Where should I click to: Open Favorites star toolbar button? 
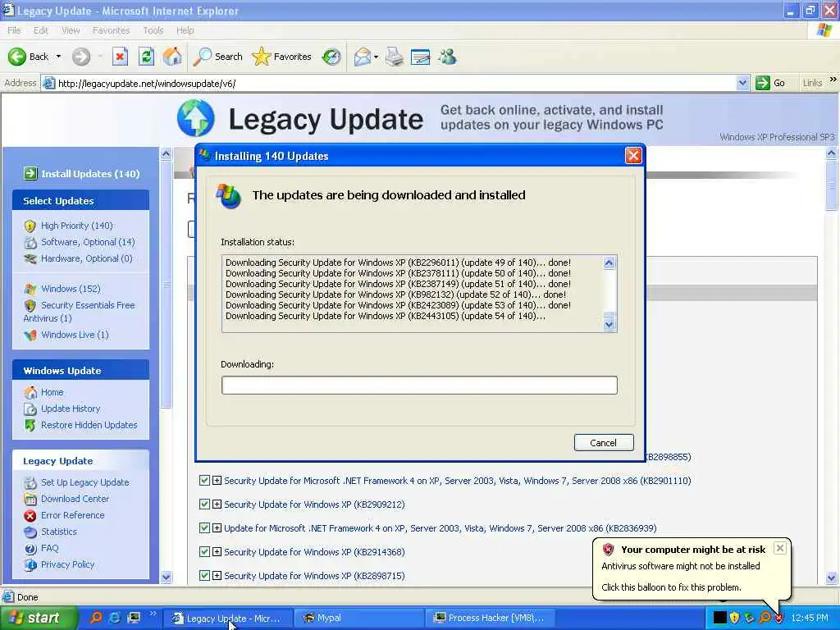(282, 57)
